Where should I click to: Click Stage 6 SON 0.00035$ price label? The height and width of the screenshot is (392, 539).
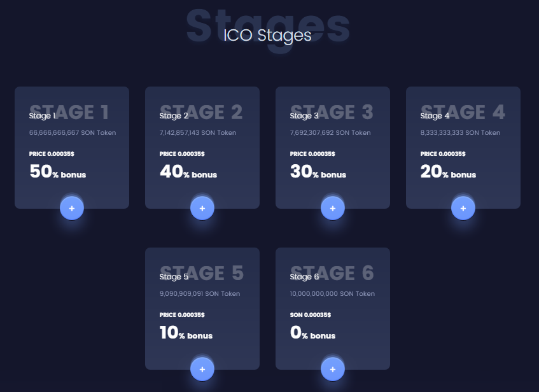tap(311, 315)
